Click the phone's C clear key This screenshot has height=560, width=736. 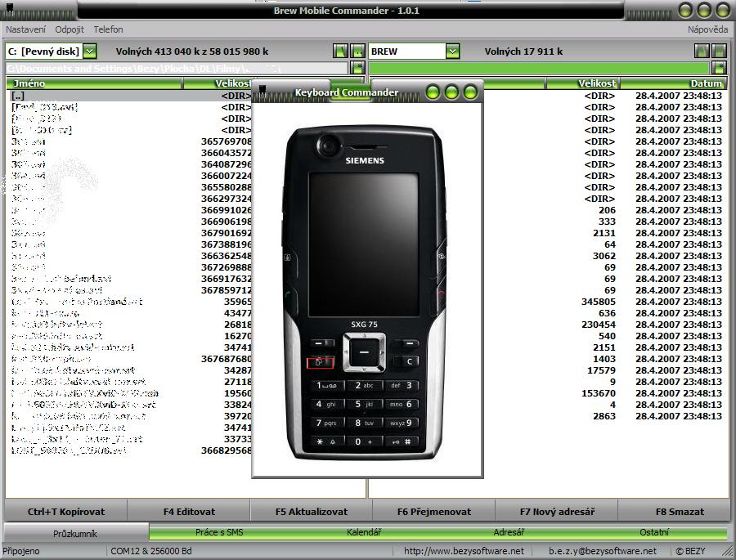pyautogui.click(x=406, y=361)
